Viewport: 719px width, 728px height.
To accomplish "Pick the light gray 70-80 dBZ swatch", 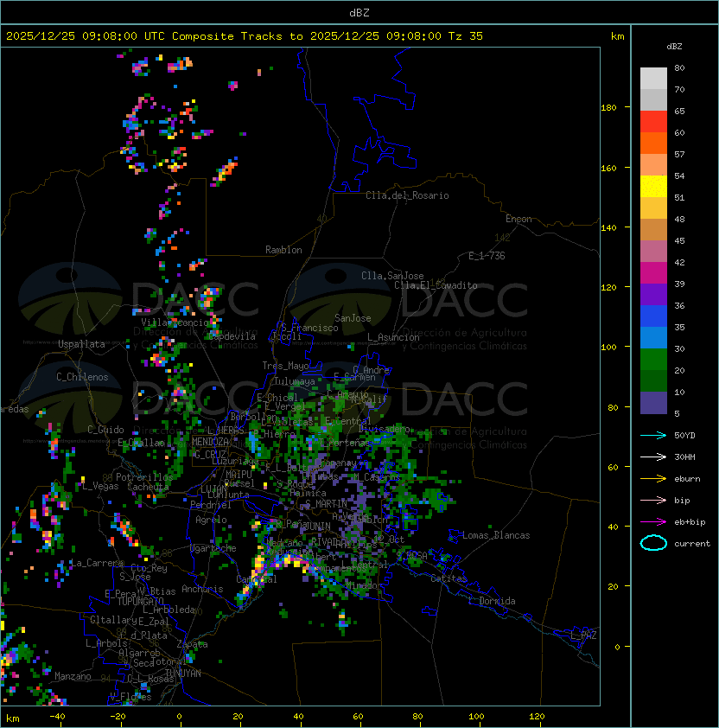I will click(653, 78).
